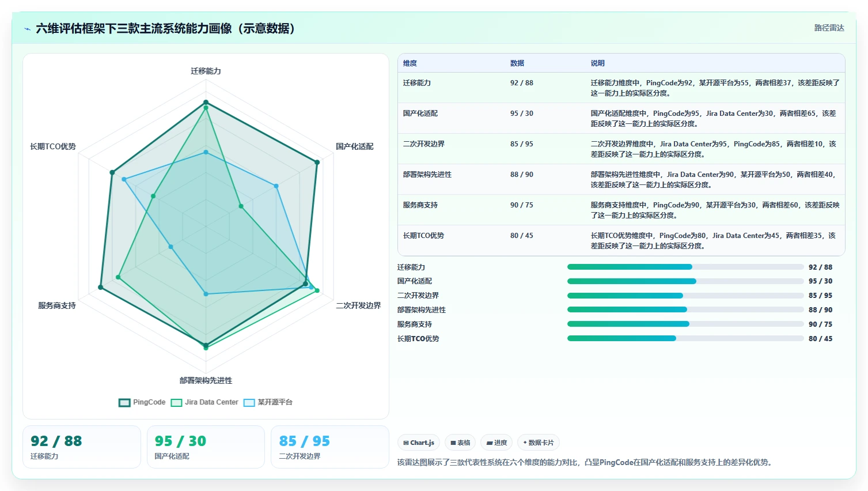This screenshot has height=491, width=868.
Task: Click the page title 六维评估框架
Action: 167,28
